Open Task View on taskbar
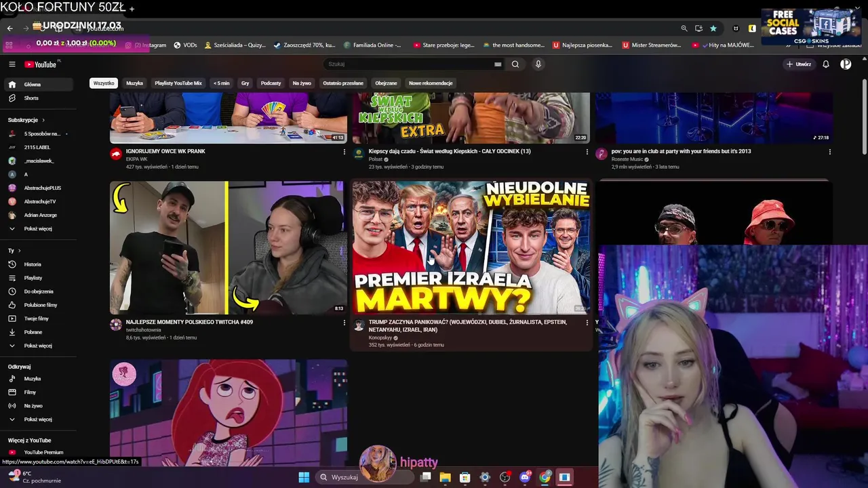 pos(426,477)
